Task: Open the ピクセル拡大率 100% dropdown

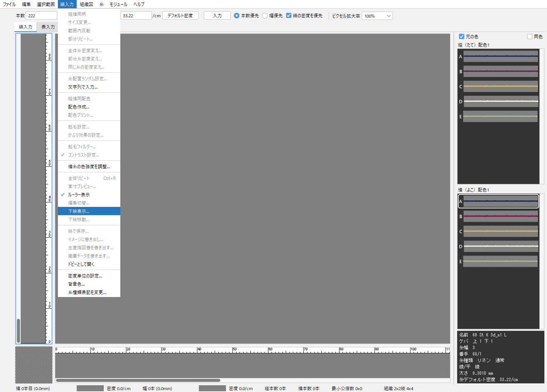Action: click(x=377, y=16)
